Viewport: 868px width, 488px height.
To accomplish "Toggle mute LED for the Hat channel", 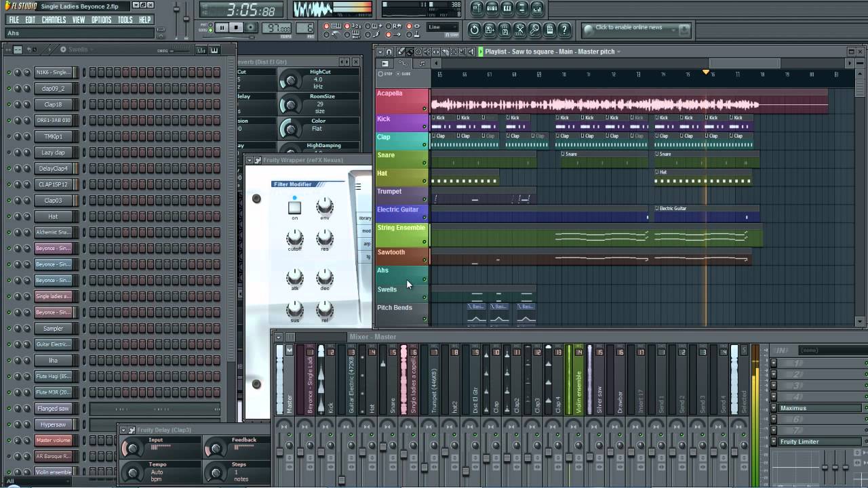I will [x=9, y=217].
